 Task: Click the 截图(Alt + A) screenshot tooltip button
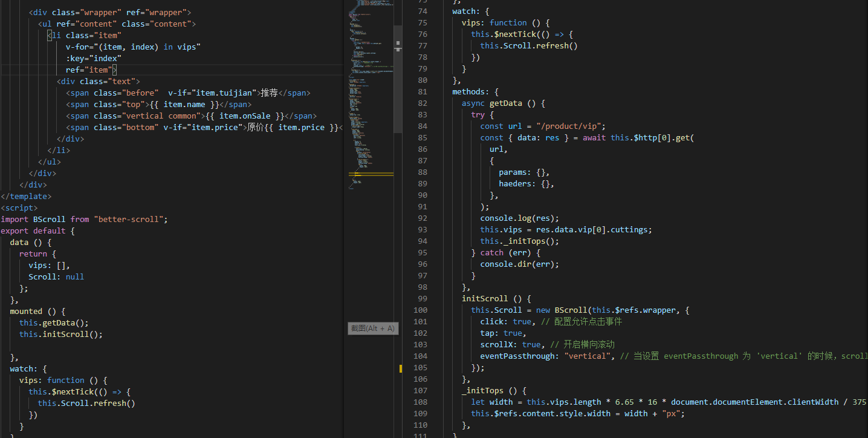coord(373,328)
